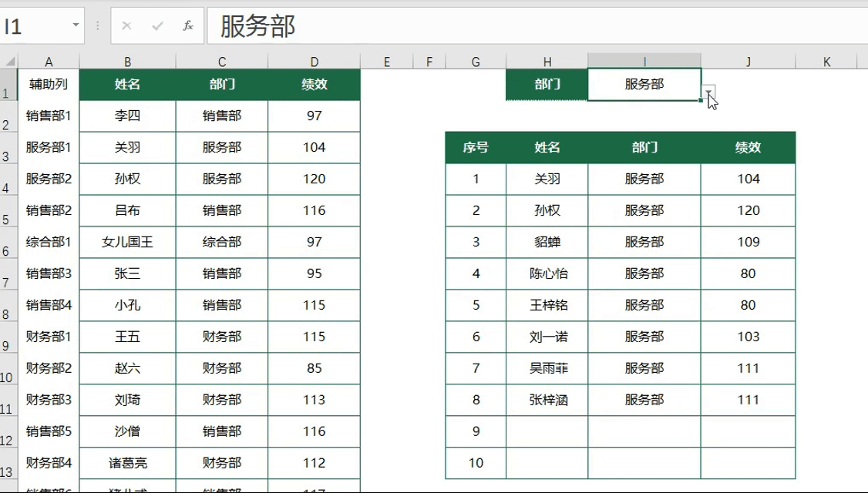Click the cell containing 小孔
868x493 pixels.
127,305
